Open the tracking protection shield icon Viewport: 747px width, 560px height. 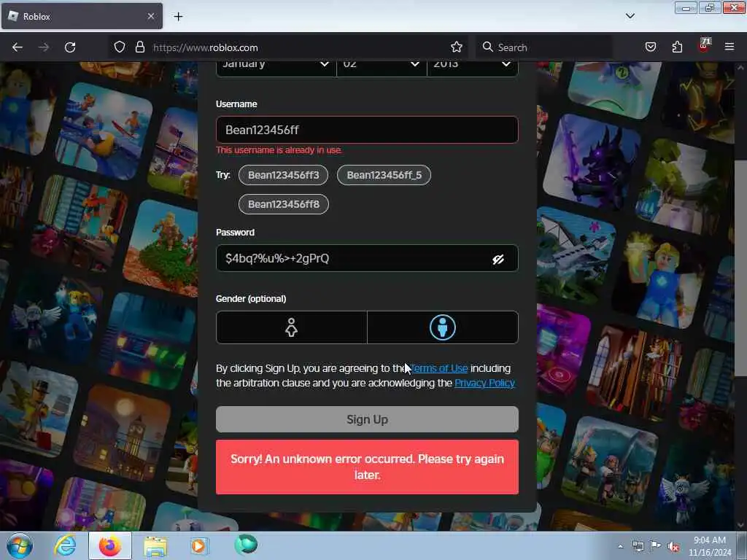[x=120, y=47]
